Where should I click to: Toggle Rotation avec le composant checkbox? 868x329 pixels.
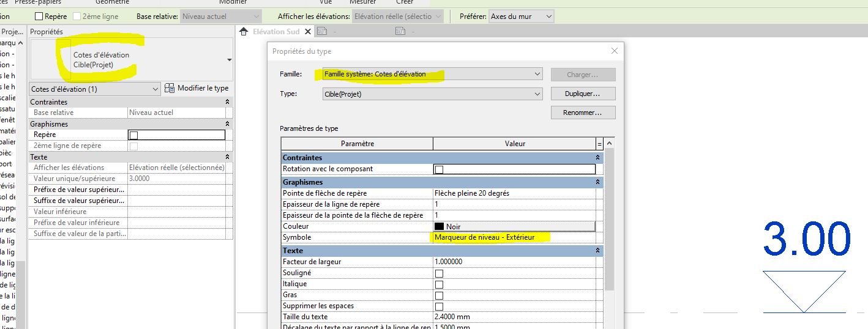439,169
